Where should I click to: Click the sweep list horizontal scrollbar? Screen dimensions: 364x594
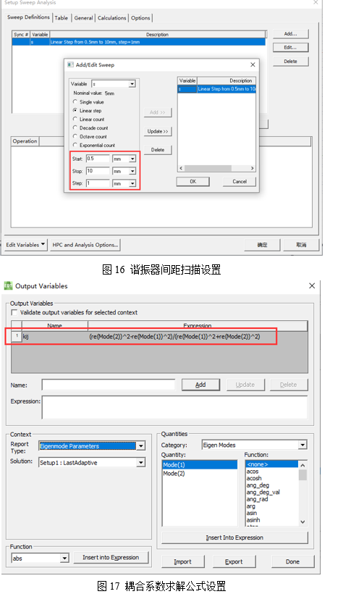(208, 168)
